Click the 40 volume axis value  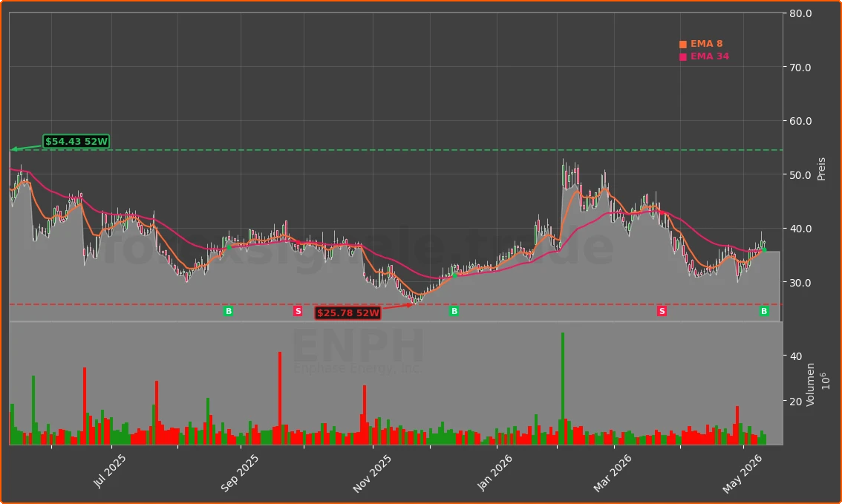click(x=796, y=356)
